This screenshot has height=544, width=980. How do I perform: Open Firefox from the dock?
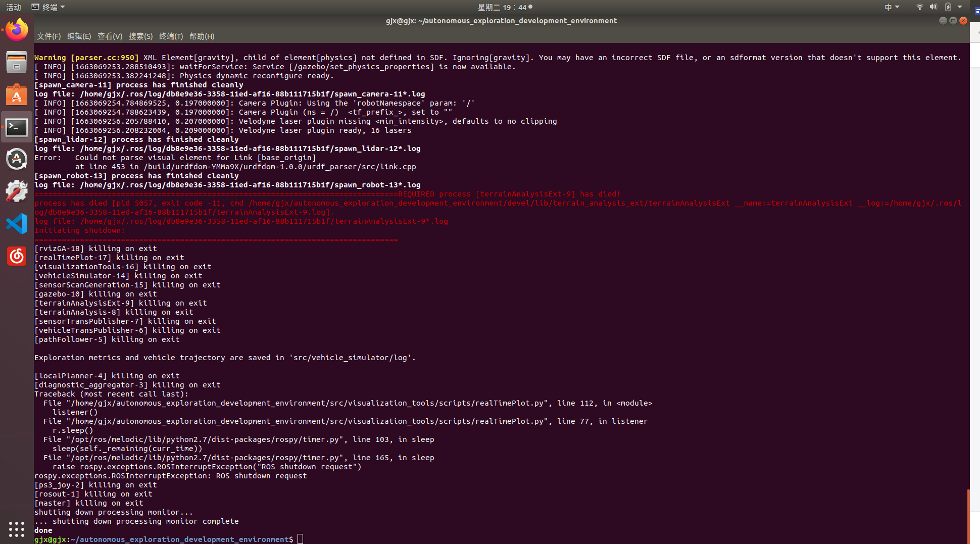[x=17, y=30]
